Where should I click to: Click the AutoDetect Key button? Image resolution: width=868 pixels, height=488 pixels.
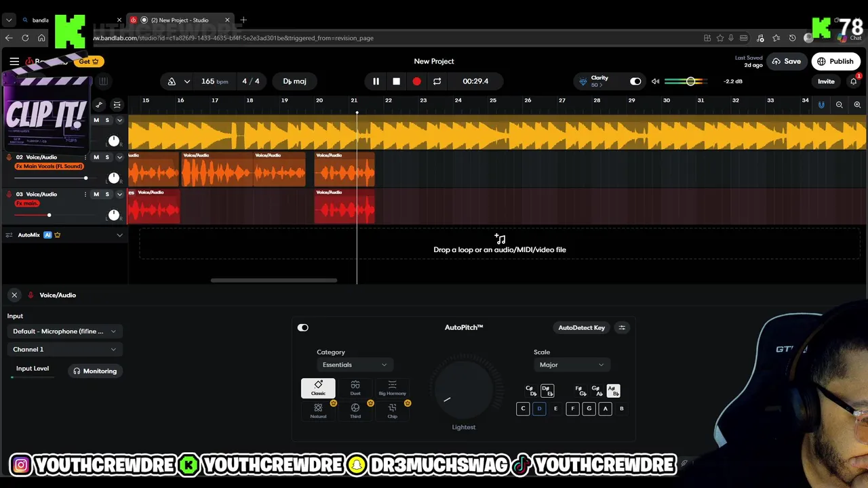581,327
